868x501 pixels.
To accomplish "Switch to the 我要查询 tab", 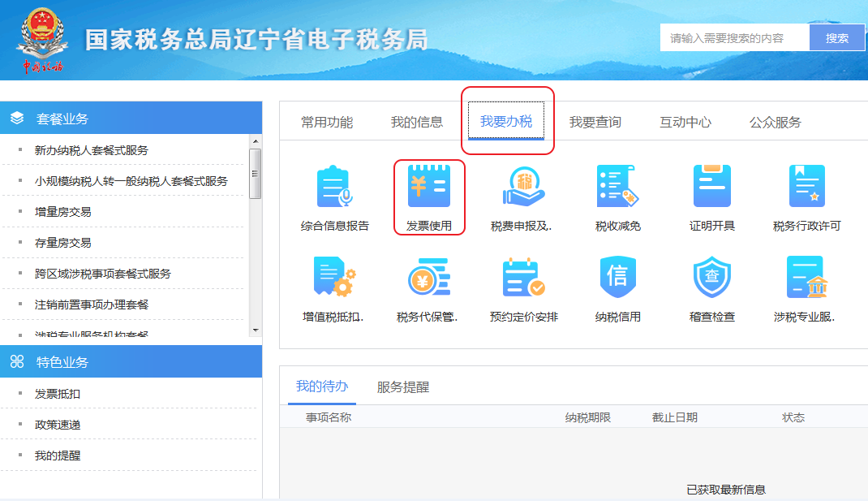I will point(595,122).
